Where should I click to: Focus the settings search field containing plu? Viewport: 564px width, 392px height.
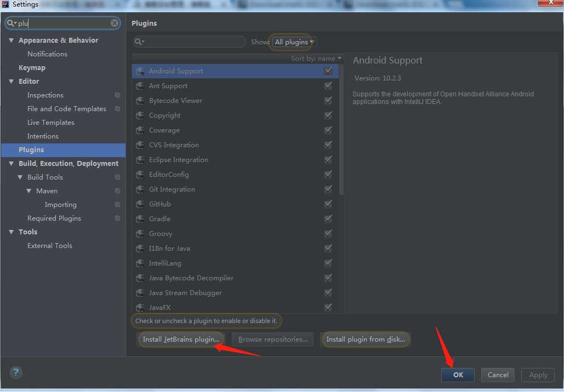click(63, 23)
